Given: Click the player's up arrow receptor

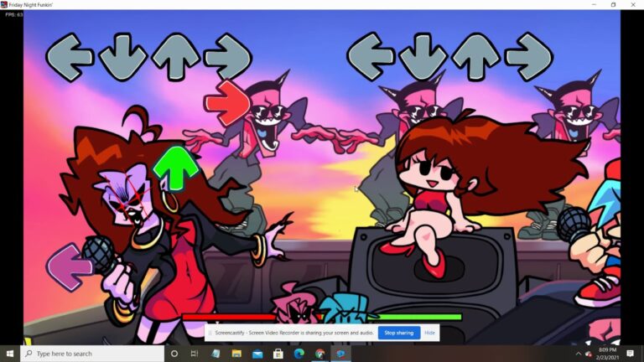Looking at the screenshot, I should coord(475,57).
